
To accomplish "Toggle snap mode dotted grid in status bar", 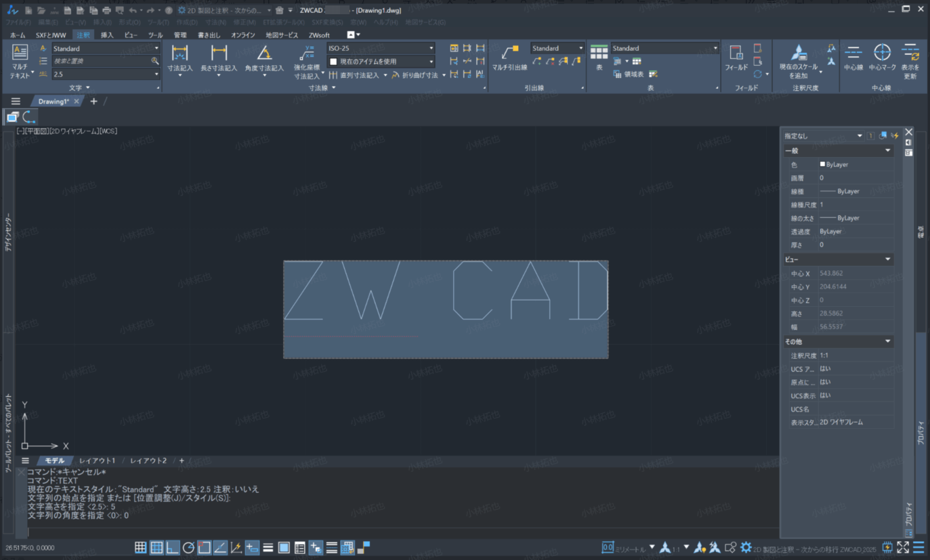I will (140, 547).
